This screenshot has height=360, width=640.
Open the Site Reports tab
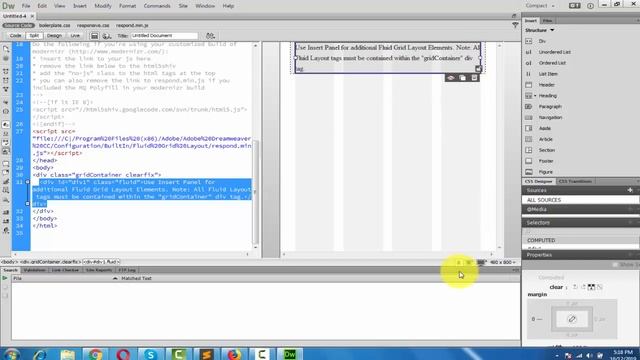click(99, 270)
